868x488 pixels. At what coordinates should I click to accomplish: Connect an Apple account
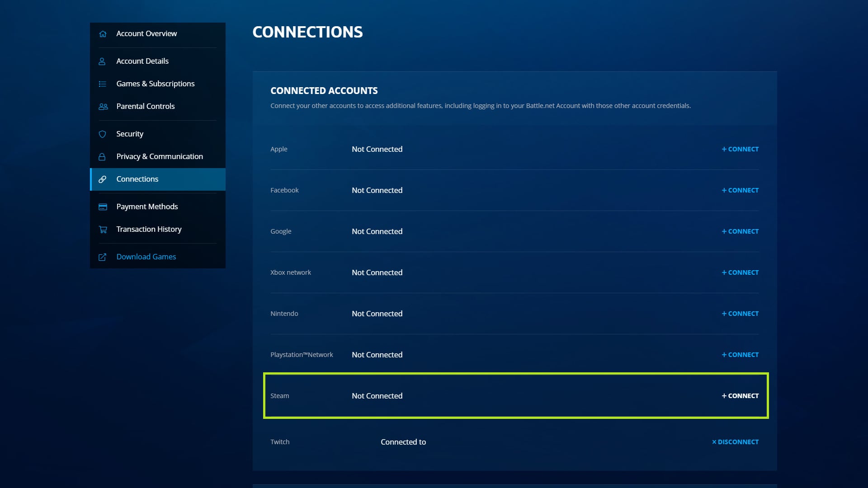click(x=740, y=149)
